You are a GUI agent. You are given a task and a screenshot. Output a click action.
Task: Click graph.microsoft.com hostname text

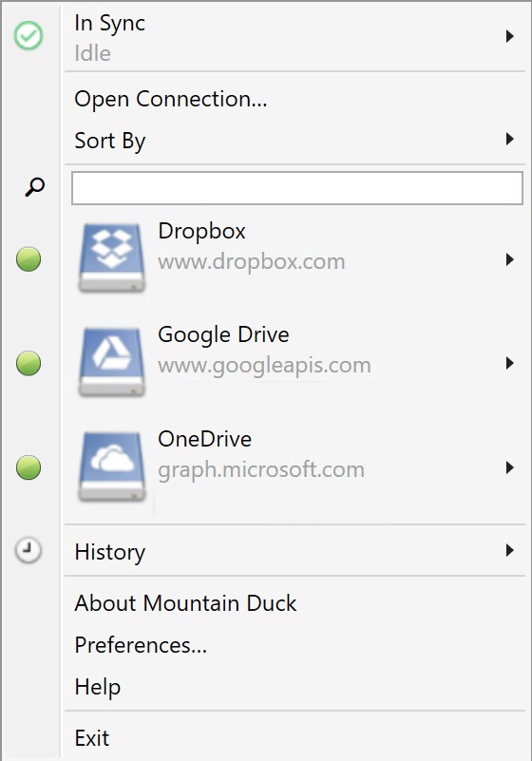pos(261,470)
